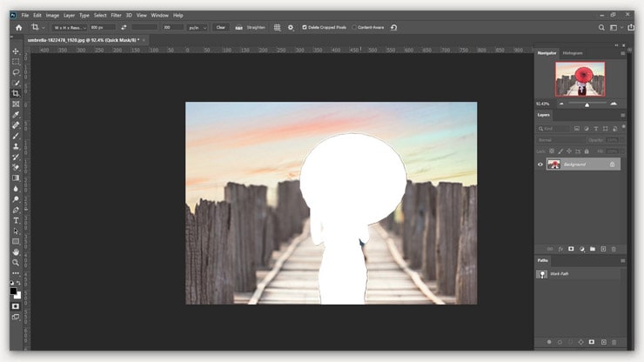Click the Home icon in options bar
This screenshot has height=362, width=644.
tap(18, 28)
